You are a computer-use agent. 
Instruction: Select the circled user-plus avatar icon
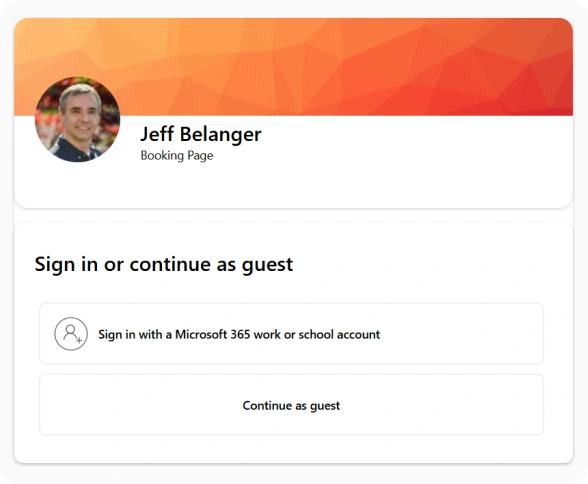pyautogui.click(x=71, y=334)
